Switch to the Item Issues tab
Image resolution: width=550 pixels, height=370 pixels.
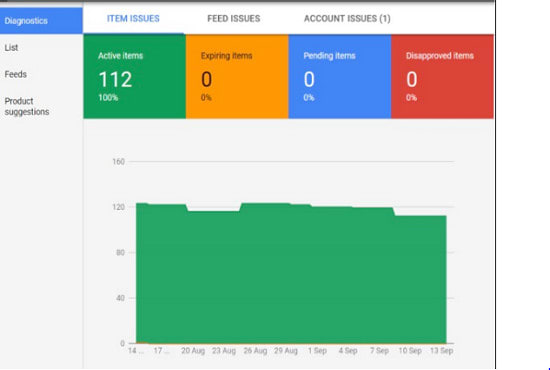[133, 19]
